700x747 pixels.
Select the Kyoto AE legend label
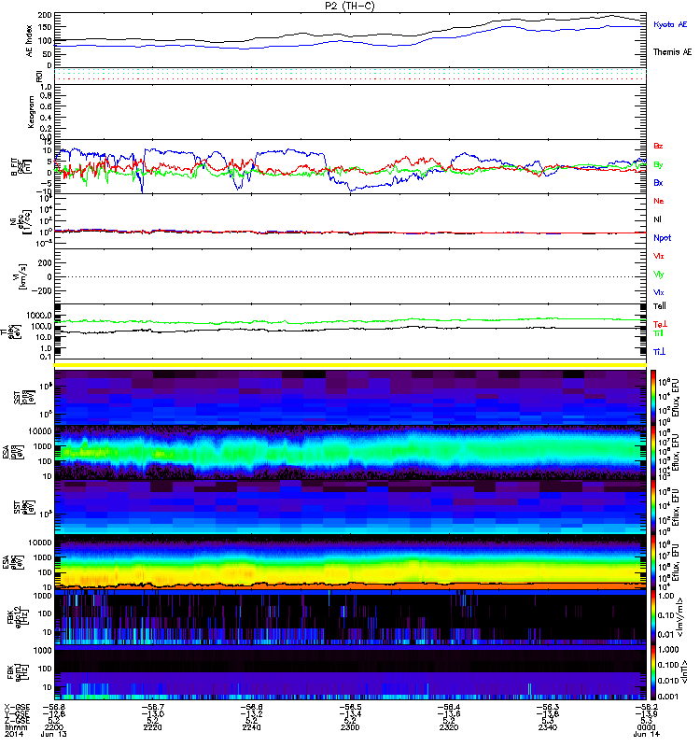point(670,24)
